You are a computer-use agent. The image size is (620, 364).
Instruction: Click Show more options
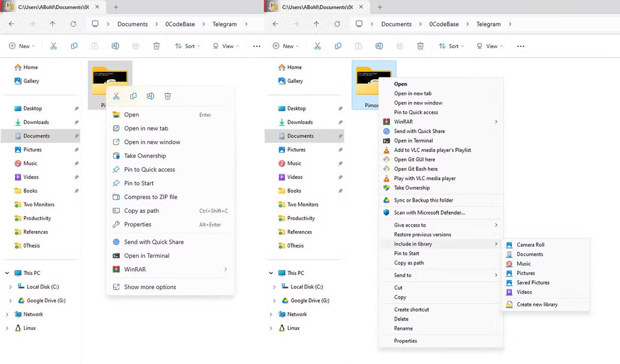tap(150, 287)
